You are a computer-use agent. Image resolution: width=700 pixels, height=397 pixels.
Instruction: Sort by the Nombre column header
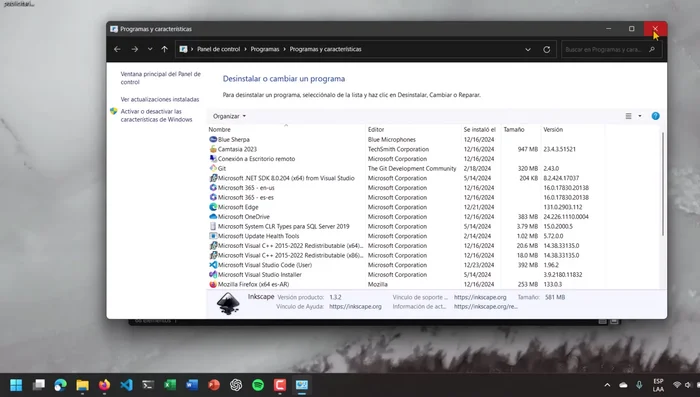pyautogui.click(x=220, y=130)
